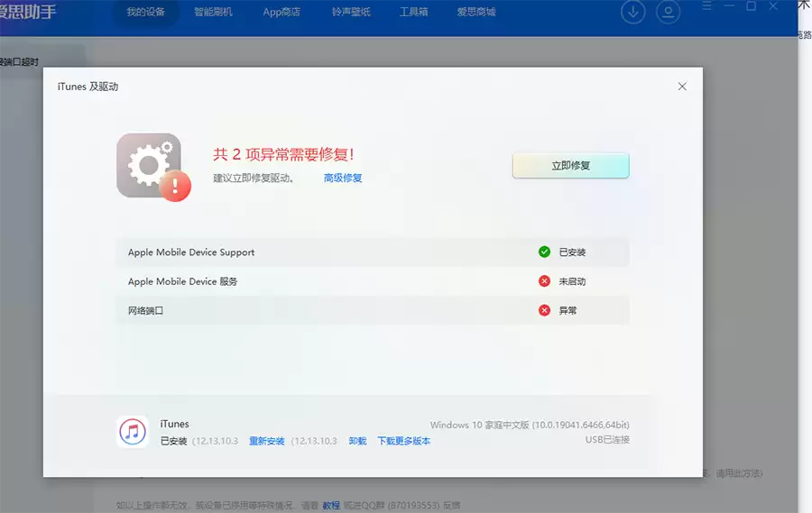This screenshot has height=513, width=812.
Task: Click the iTunes music note icon
Action: point(133,431)
